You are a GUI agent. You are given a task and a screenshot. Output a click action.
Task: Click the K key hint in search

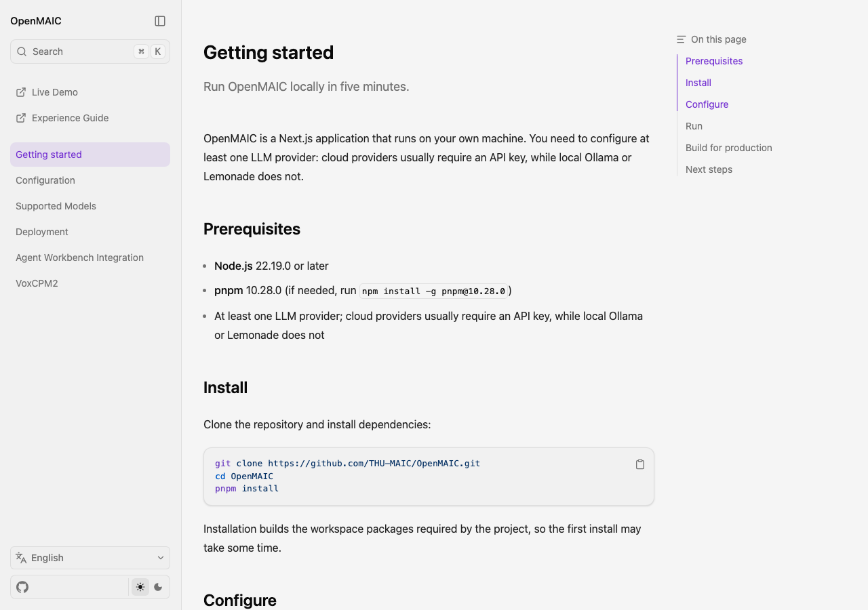(x=158, y=52)
